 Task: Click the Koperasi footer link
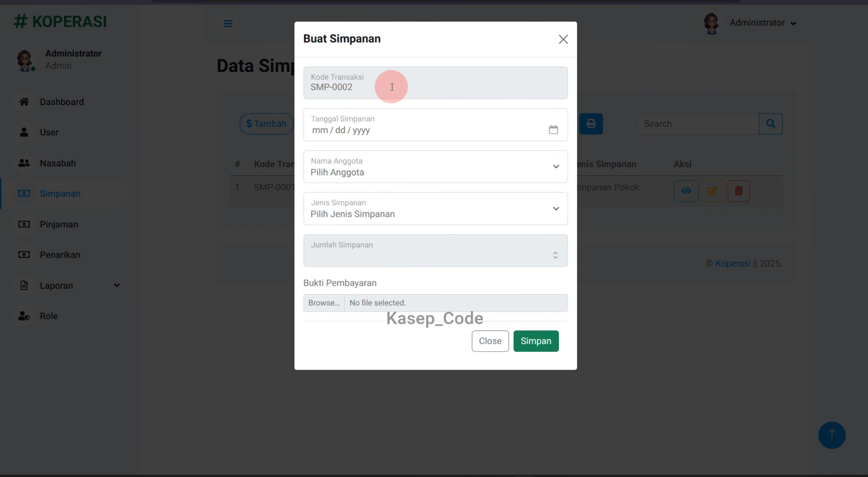[733, 263]
